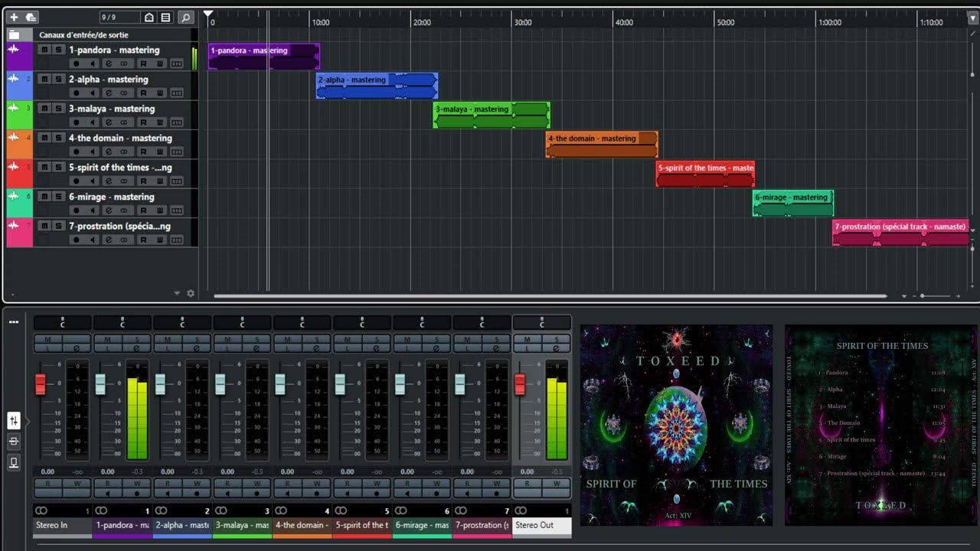Image resolution: width=980 pixels, height=551 pixels.
Task: Toggle Write on Stereo Out mixer channel
Action: click(557, 484)
